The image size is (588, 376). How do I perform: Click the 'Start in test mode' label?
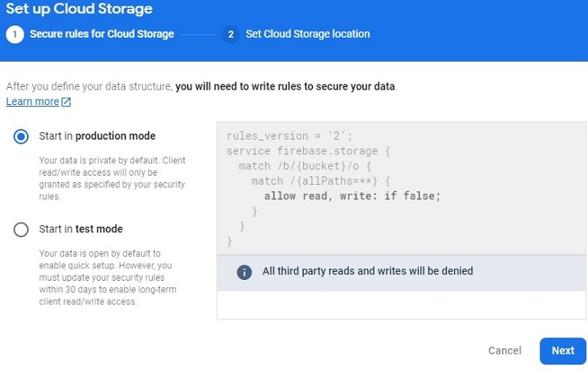tap(80, 229)
